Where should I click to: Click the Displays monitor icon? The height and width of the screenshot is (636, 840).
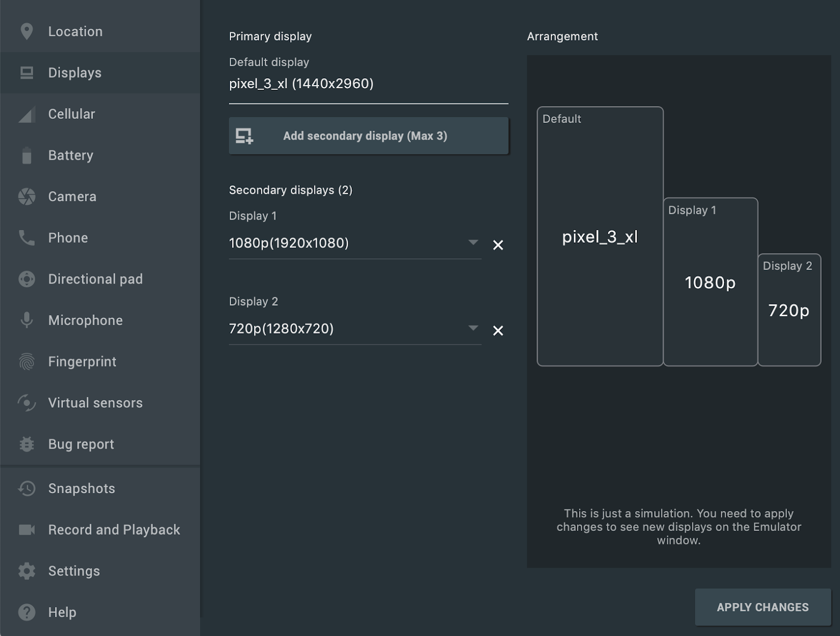[26, 72]
